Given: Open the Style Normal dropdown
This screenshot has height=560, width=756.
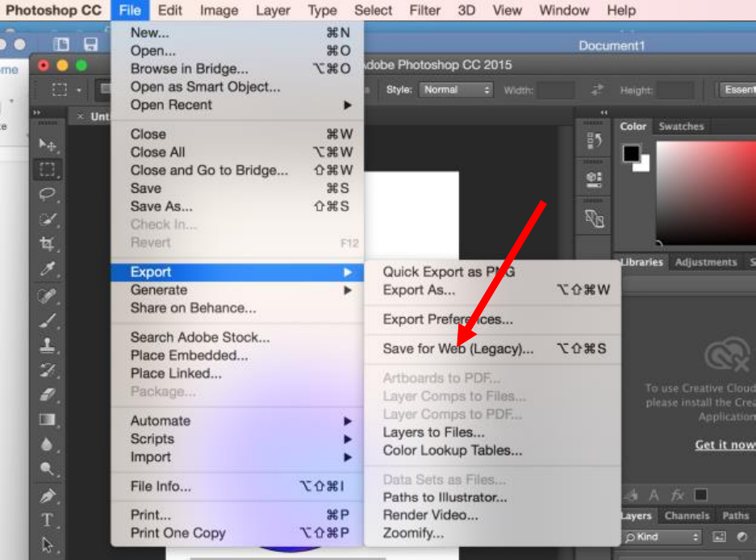Looking at the screenshot, I should (456, 90).
